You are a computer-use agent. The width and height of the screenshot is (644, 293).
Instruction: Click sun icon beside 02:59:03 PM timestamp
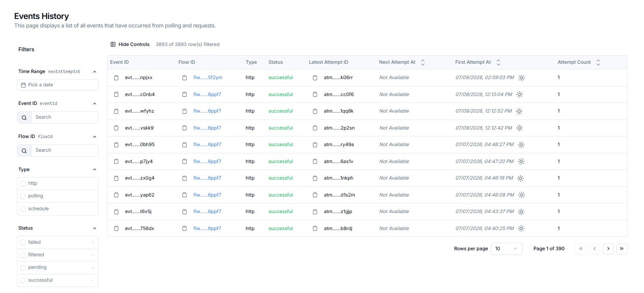[x=522, y=78]
